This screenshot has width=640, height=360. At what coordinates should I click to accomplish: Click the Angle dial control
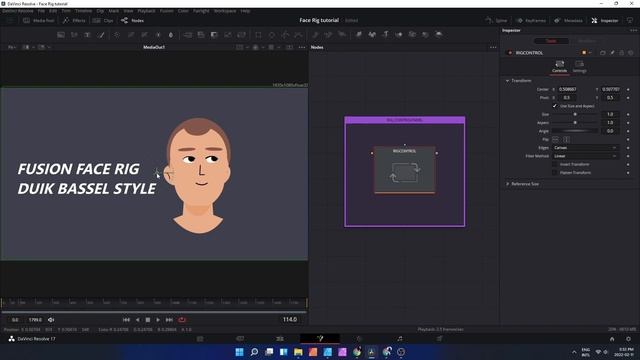575,131
